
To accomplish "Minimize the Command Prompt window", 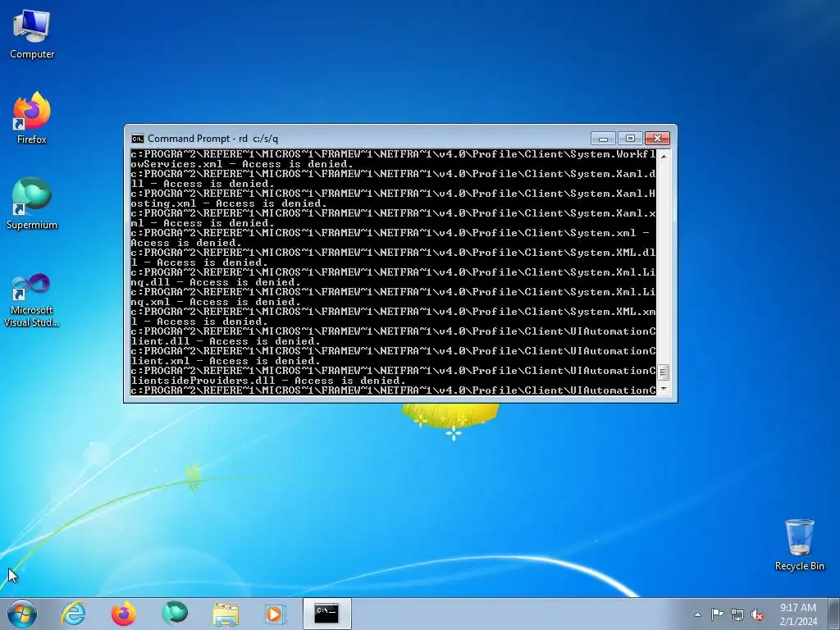I will pyautogui.click(x=603, y=139).
